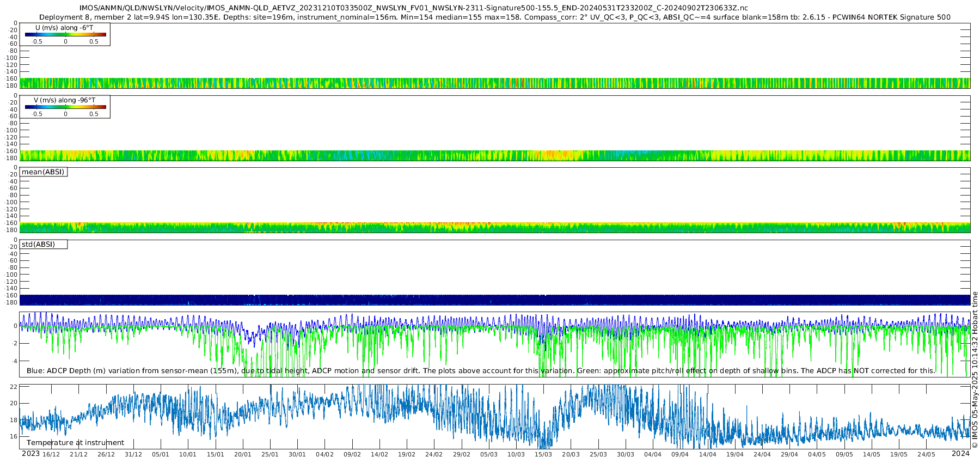Image resolution: width=980 pixels, height=463 pixels.
Task: Click the ADCP Depth variation caption text
Action: [480, 371]
